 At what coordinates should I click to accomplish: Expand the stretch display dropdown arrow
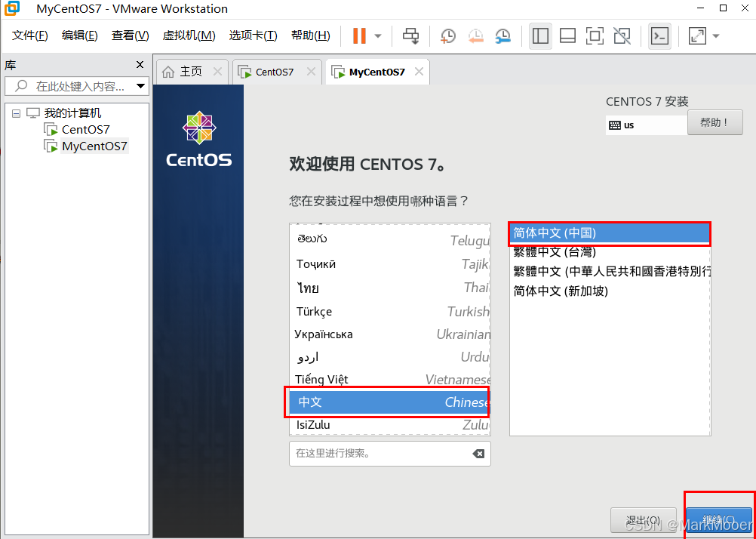[x=715, y=35]
